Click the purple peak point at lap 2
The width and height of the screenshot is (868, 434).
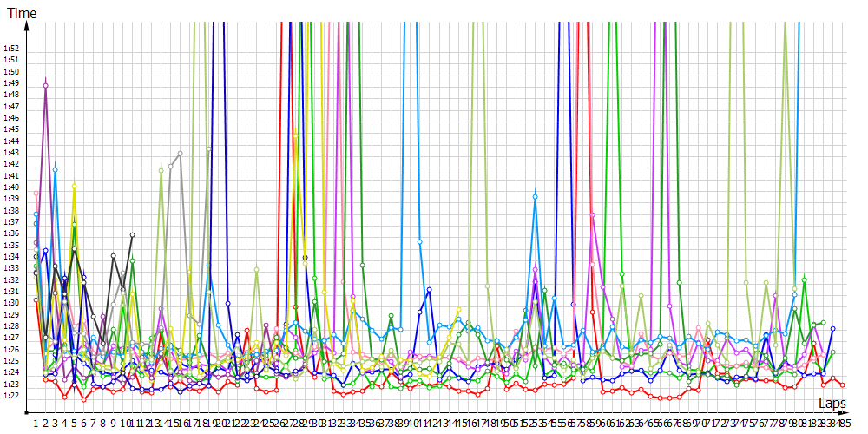(x=45, y=84)
